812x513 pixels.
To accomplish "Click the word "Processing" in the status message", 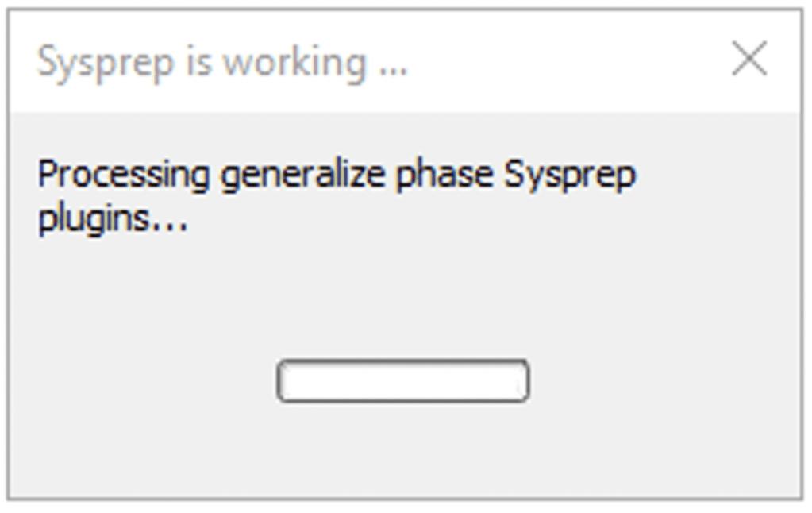I will (x=124, y=174).
